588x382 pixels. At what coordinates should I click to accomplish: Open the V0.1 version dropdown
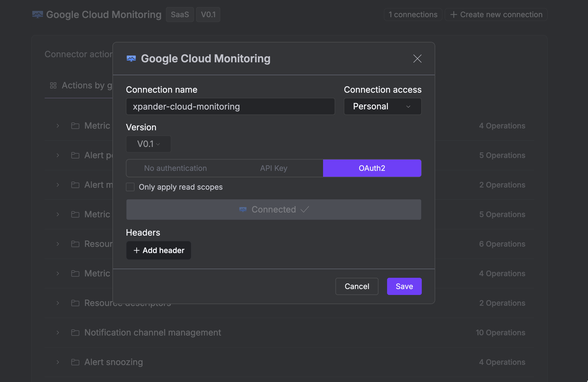pyautogui.click(x=148, y=144)
